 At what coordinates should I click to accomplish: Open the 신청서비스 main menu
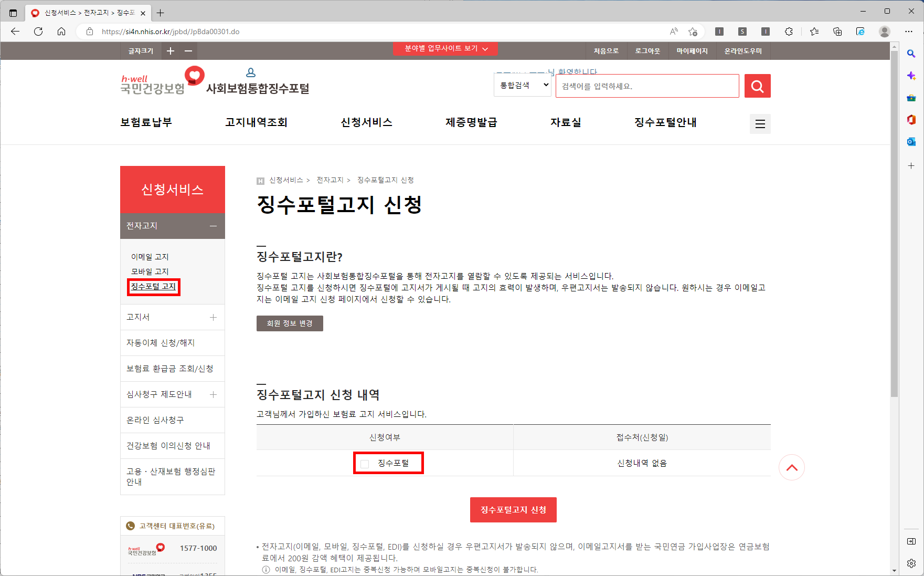pyautogui.click(x=367, y=122)
